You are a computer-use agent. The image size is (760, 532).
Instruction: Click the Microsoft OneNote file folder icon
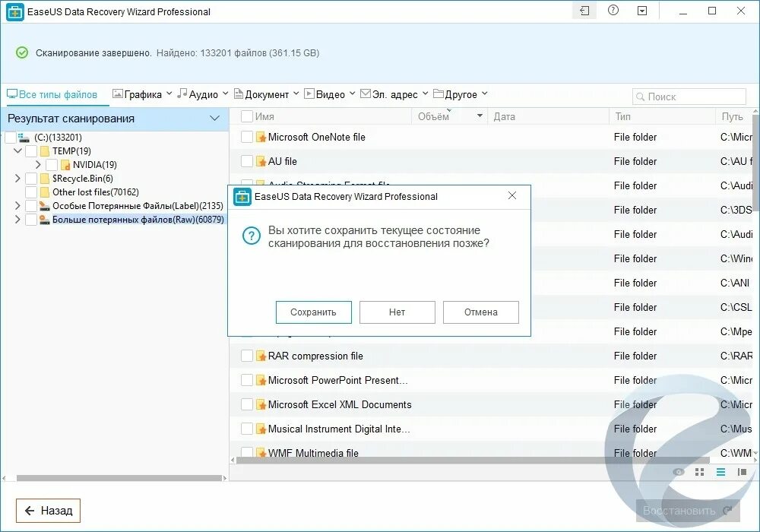tap(261, 137)
